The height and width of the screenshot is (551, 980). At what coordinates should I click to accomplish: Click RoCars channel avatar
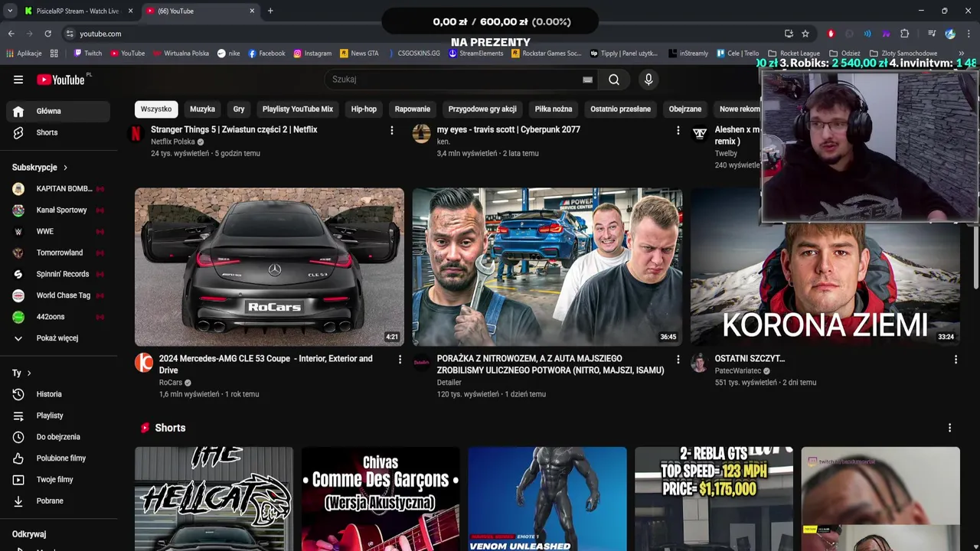coord(144,363)
